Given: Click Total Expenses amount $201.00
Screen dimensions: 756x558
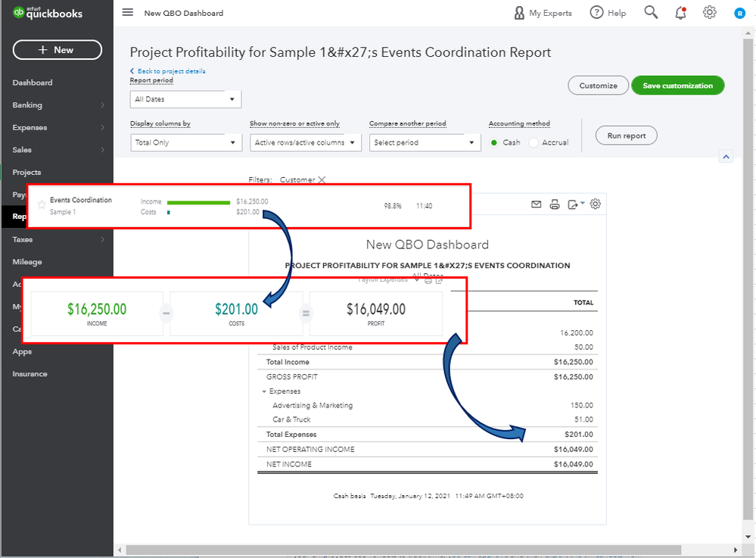Looking at the screenshot, I should click(579, 435).
